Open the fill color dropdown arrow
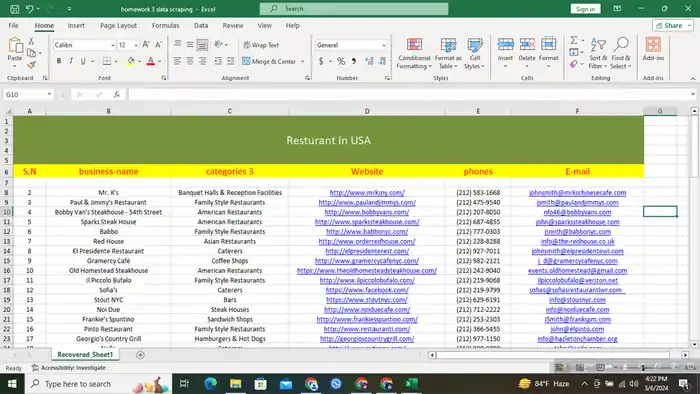This screenshot has width=700, height=394. click(139, 62)
